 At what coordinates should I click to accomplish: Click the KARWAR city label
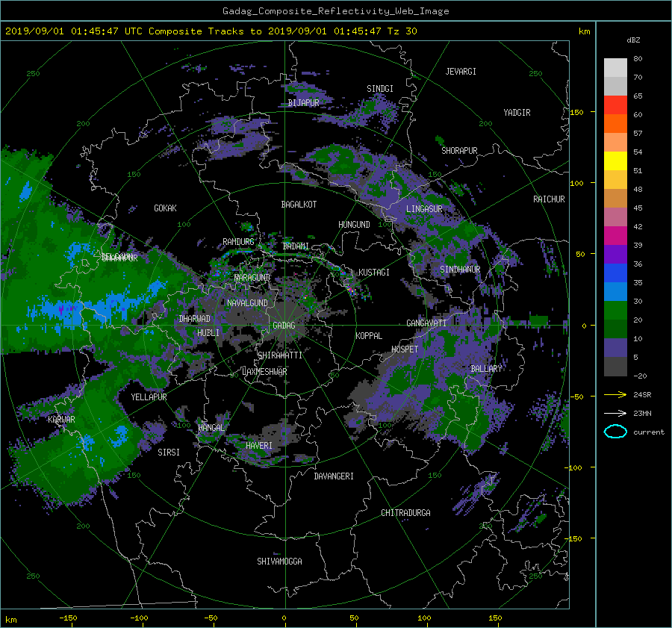(61, 420)
